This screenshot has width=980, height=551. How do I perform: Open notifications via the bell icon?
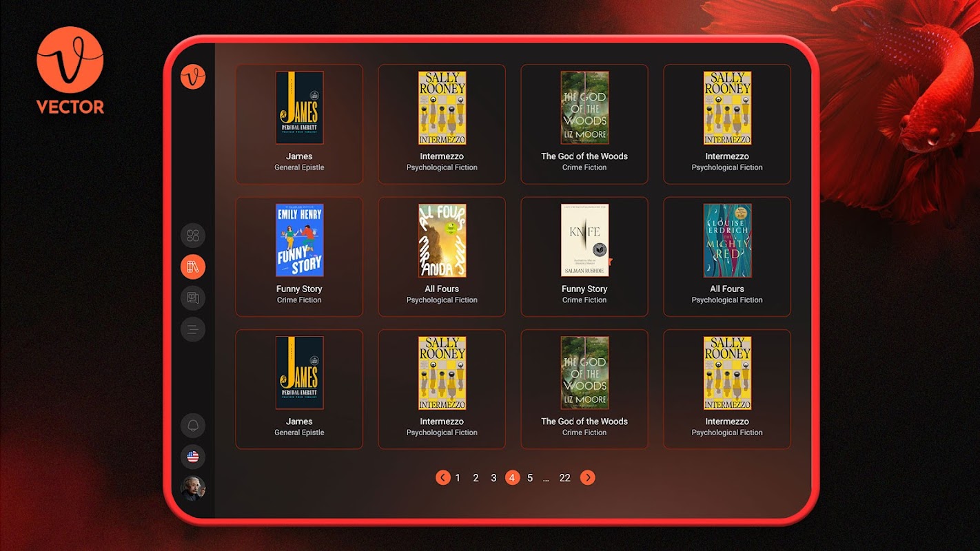pyautogui.click(x=193, y=426)
